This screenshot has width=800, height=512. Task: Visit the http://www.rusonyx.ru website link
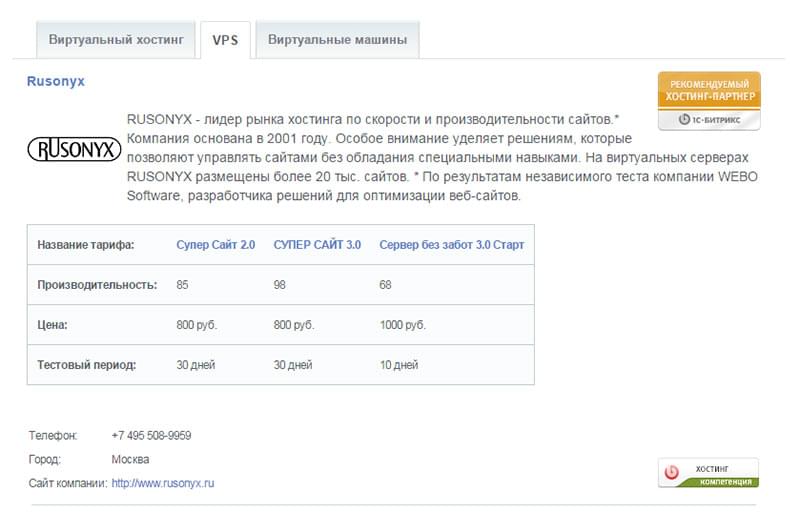pyautogui.click(x=163, y=483)
